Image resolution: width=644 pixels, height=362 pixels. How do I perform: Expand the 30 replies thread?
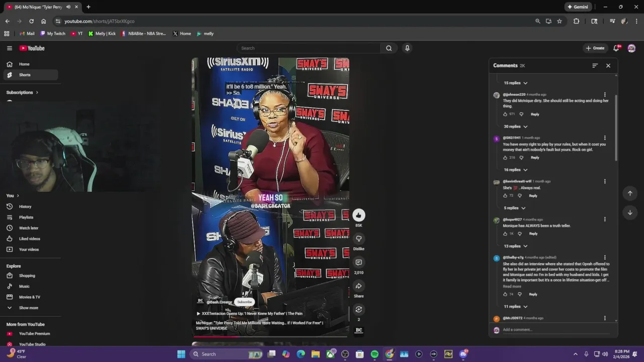515,127
